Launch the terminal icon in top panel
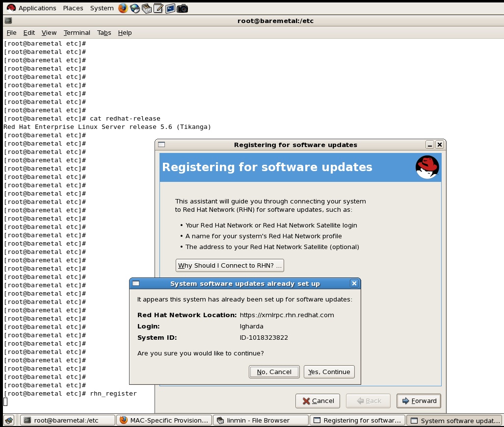Viewport: 504px width, 427px height. tap(170, 8)
